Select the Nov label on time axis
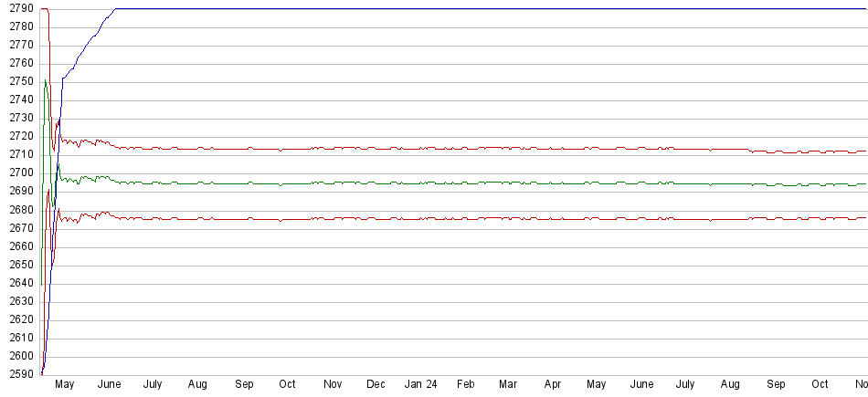Screen dimensions: 868x397 (333, 385)
